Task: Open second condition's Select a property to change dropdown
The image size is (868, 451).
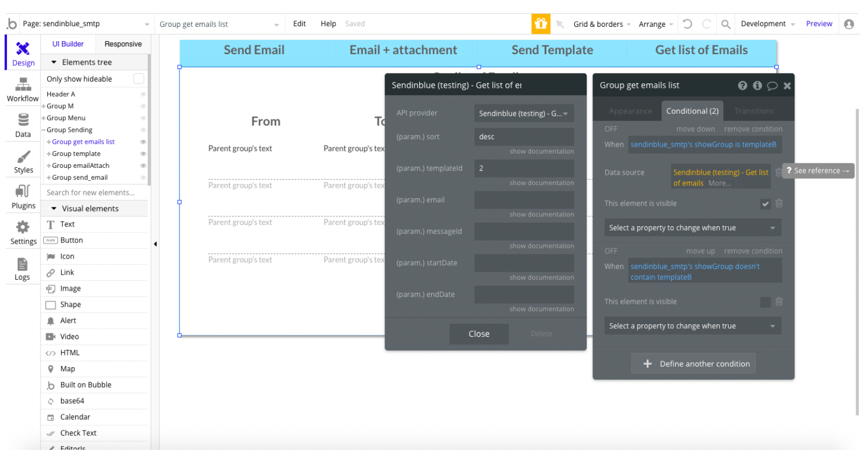Action: coord(692,326)
